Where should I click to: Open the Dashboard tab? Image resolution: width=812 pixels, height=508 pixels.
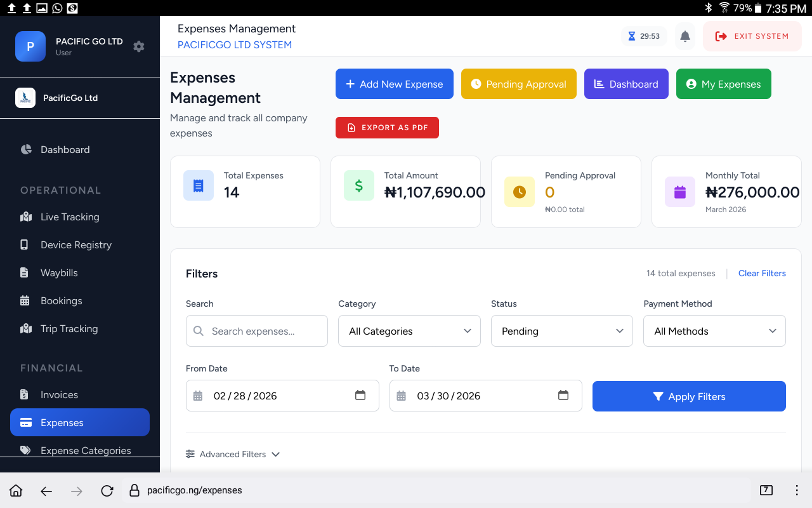coord(626,84)
